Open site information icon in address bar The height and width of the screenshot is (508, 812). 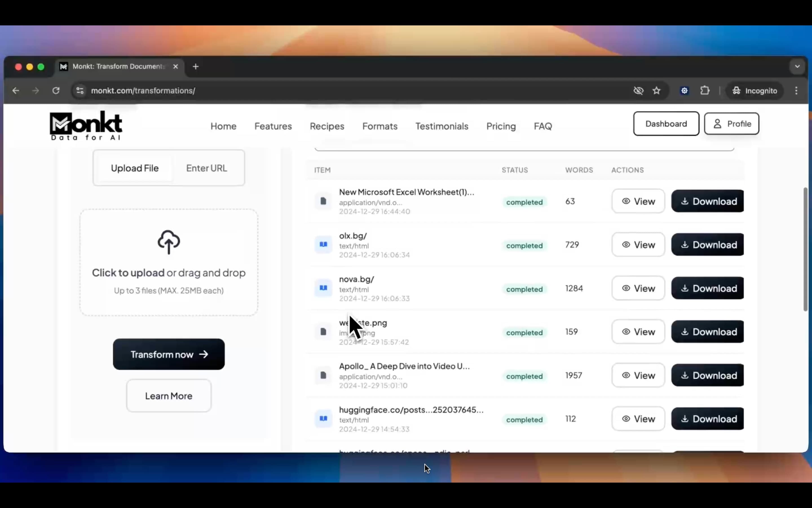pyautogui.click(x=80, y=91)
